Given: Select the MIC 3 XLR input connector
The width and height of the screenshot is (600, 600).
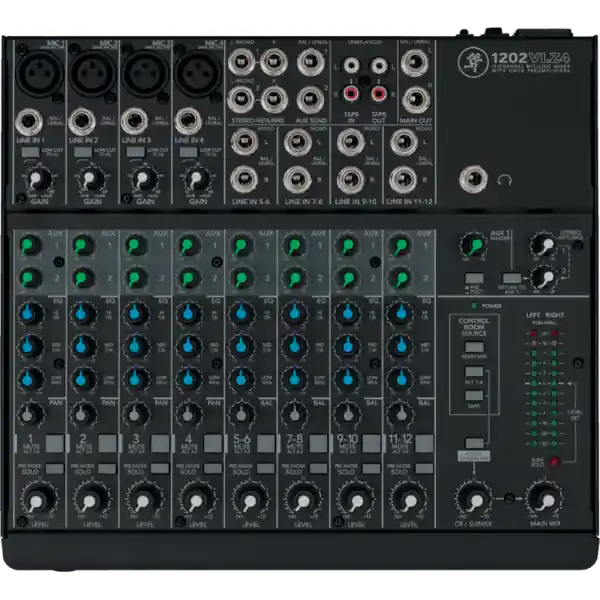Looking at the screenshot, I should pos(145,74).
